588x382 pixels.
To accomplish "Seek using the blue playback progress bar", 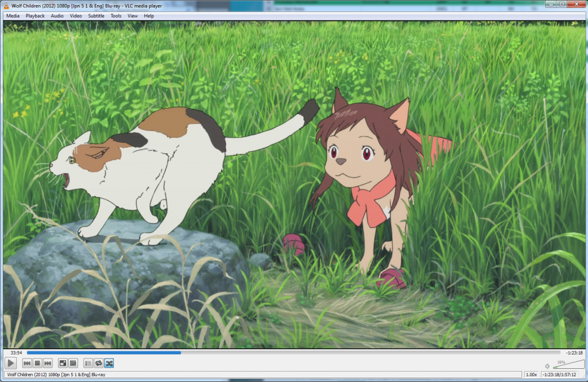I will point(293,352).
